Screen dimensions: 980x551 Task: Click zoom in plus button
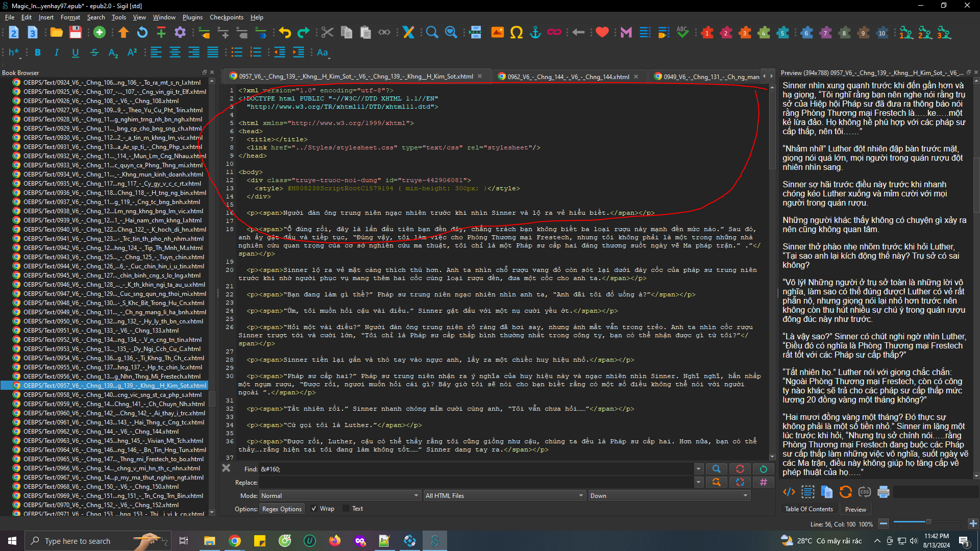[x=973, y=523]
